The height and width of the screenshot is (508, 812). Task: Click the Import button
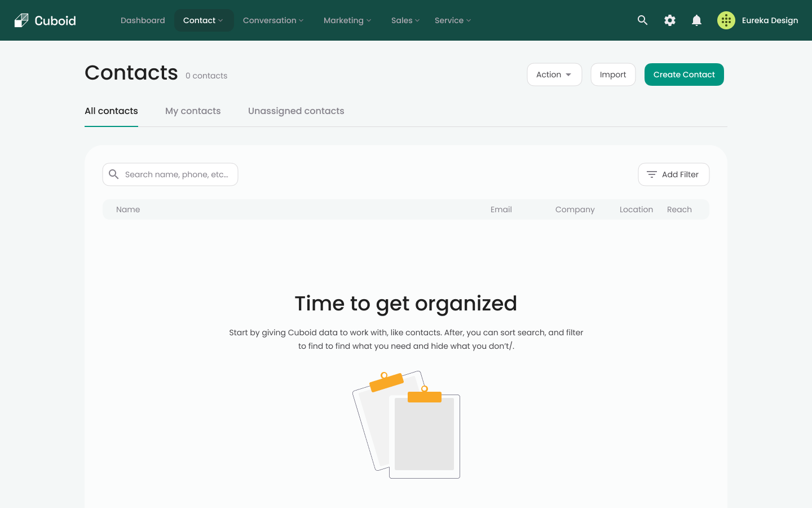coord(613,75)
